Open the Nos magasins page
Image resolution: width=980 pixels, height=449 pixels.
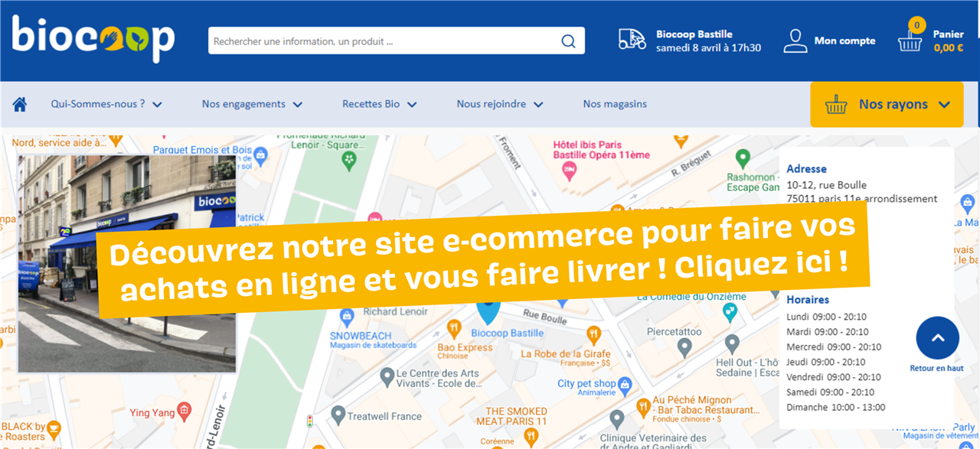point(615,104)
